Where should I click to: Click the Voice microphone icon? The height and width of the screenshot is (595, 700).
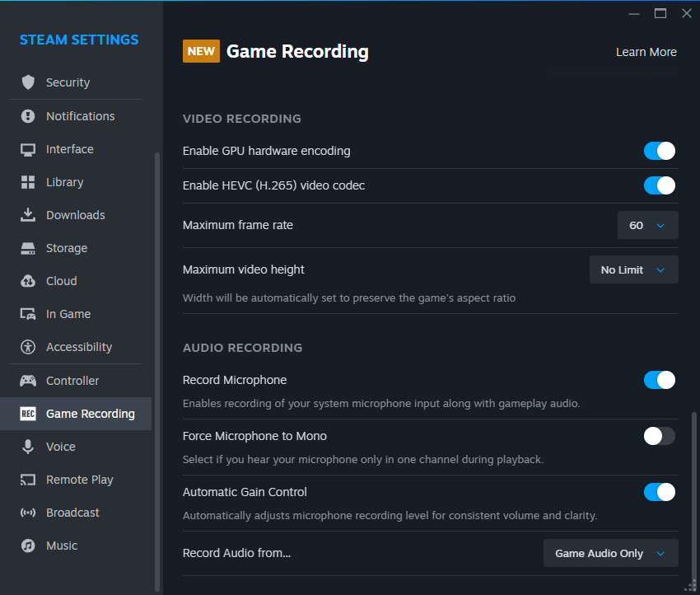point(28,447)
